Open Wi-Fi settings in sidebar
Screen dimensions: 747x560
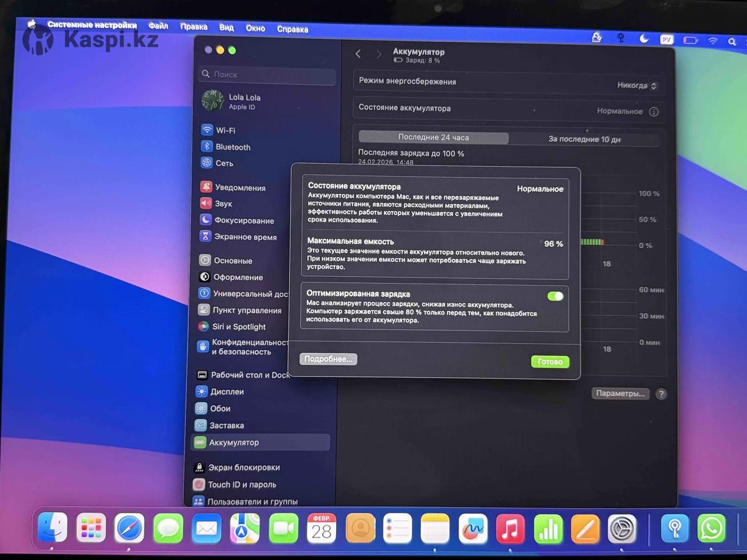pos(225,131)
